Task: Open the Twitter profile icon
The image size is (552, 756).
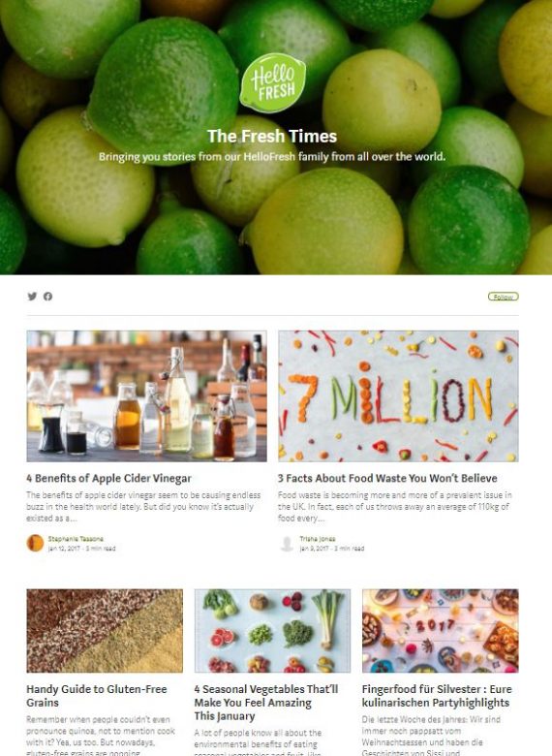Action: click(32, 297)
